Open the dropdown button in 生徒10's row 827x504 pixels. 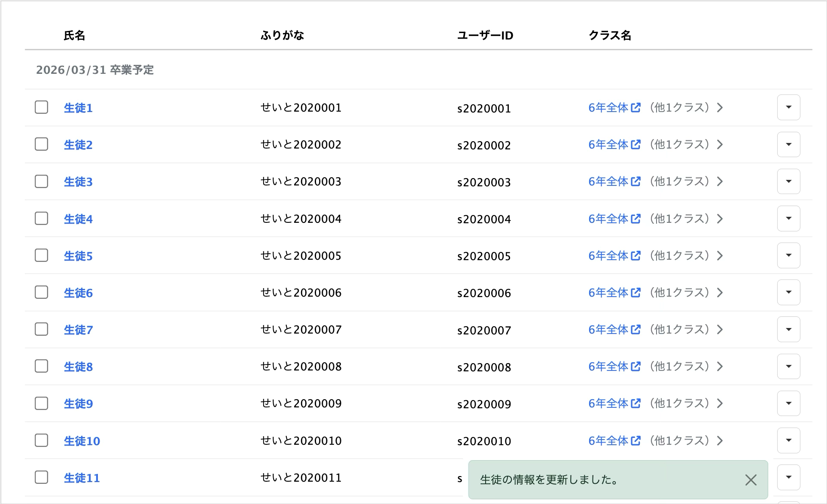point(788,440)
